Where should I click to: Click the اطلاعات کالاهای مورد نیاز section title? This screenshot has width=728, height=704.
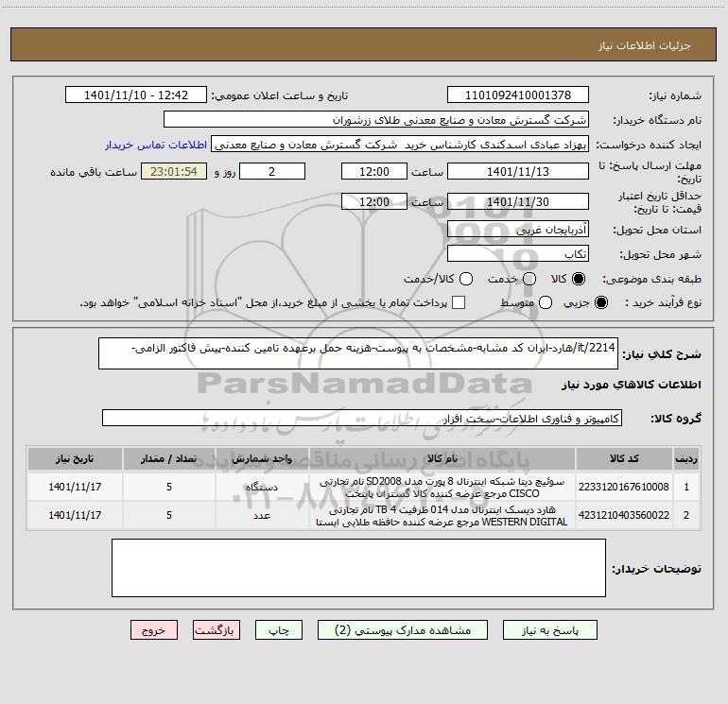pyautogui.click(x=632, y=385)
